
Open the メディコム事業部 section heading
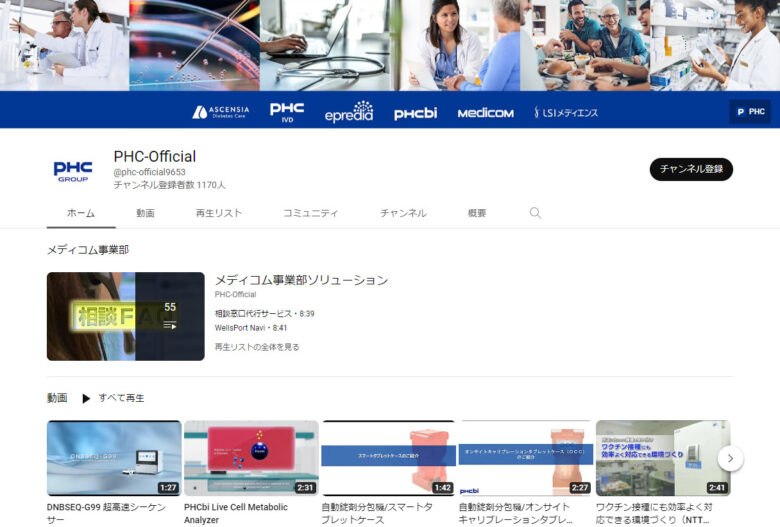(x=88, y=250)
